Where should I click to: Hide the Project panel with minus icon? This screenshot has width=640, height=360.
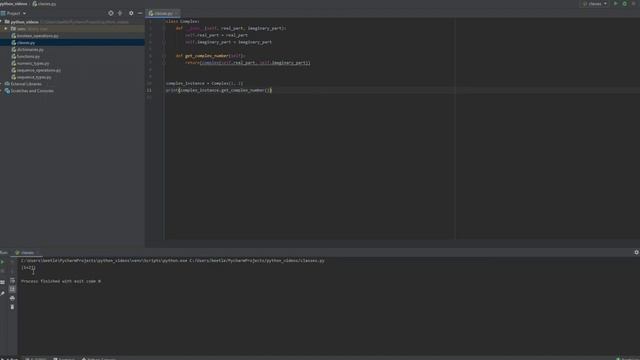point(140,13)
